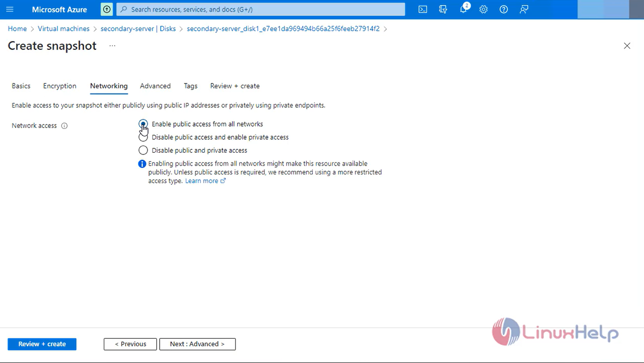Open the notifications bell
Image resolution: width=644 pixels, height=363 pixels.
(x=464, y=9)
